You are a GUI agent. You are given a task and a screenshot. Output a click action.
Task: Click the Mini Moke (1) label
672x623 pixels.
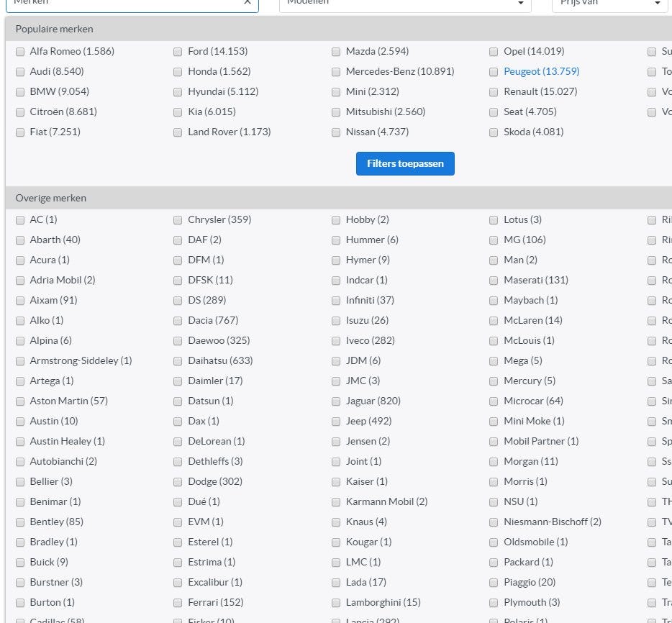(x=534, y=421)
